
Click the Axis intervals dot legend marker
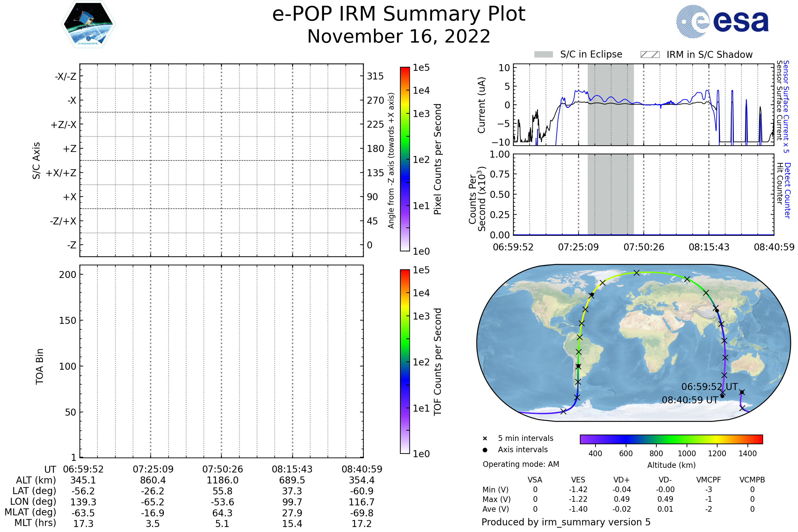click(x=485, y=450)
